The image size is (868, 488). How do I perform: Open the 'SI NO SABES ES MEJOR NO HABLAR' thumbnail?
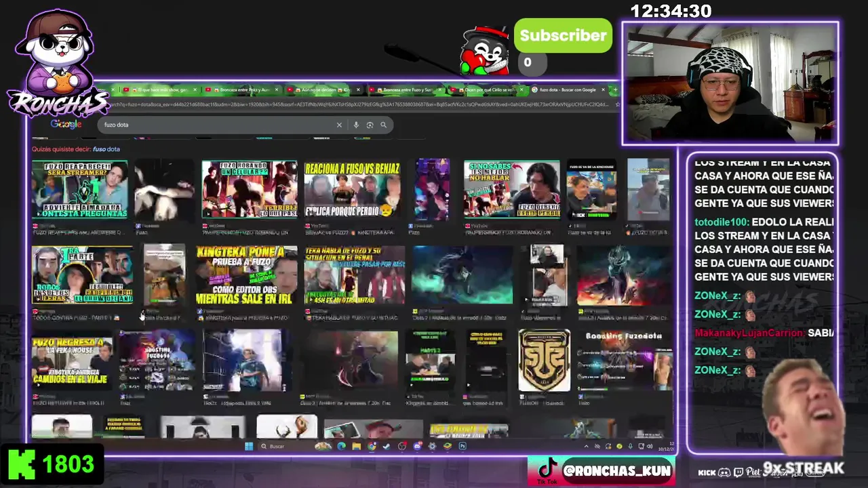[511, 190]
